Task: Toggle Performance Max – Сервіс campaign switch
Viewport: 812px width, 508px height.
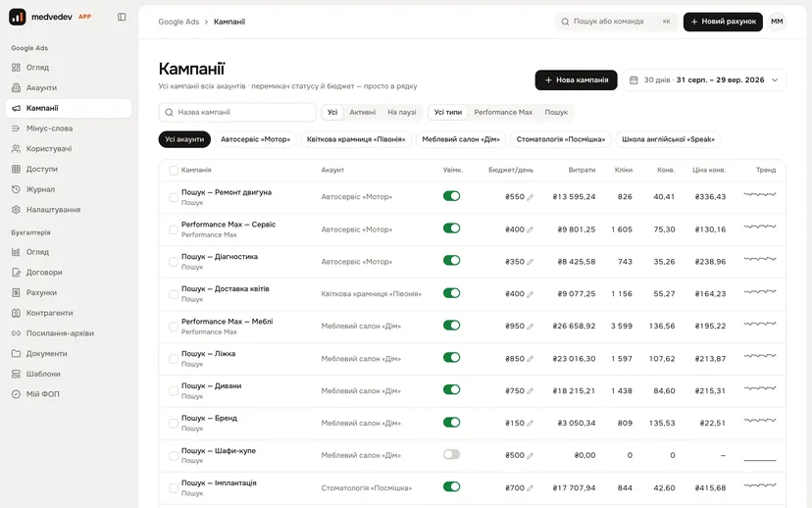Action: pos(451,229)
